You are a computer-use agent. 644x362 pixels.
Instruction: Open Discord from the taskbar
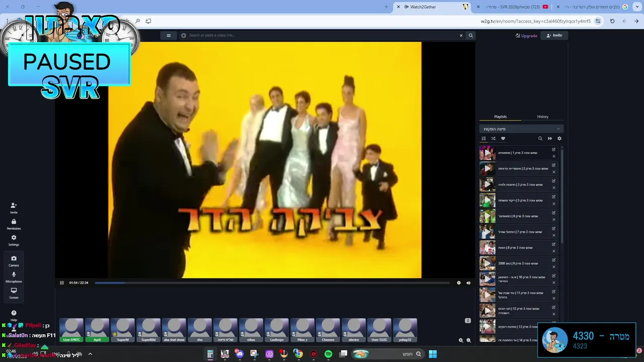(x=239, y=354)
